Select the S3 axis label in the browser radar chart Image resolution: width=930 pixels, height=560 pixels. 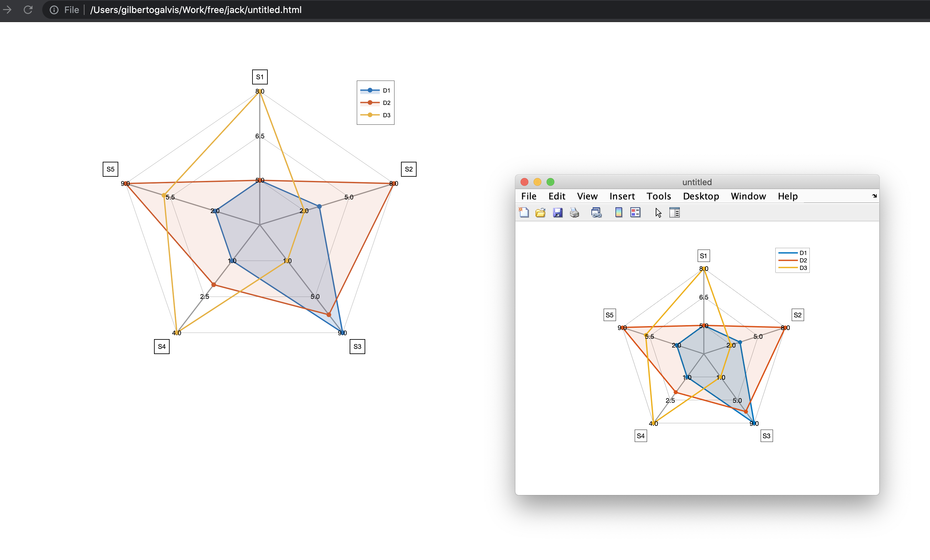(x=357, y=346)
